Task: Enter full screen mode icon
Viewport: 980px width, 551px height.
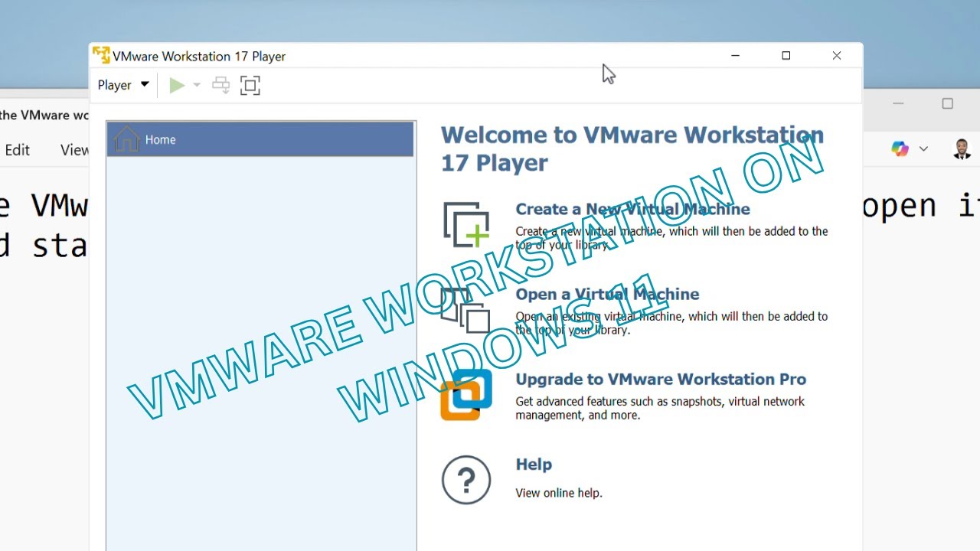Action: (x=250, y=85)
